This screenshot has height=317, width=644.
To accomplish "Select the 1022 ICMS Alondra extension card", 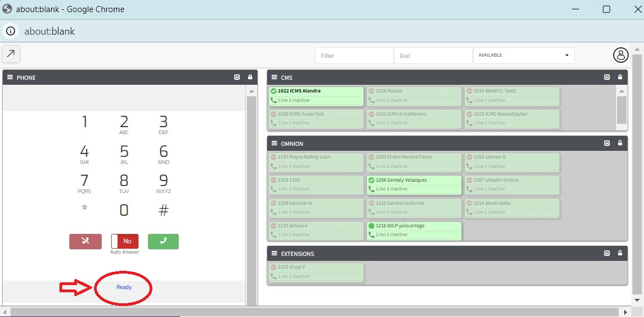I will pyautogui.click(x=316, y=96).
